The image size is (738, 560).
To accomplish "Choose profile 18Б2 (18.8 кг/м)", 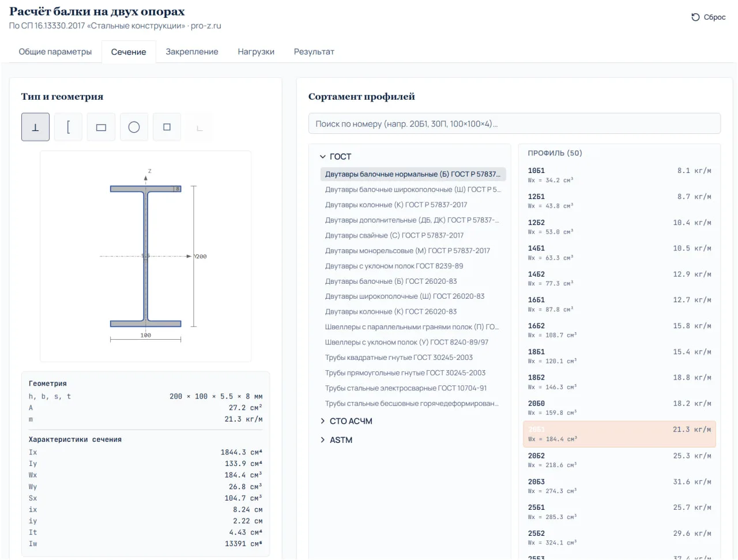I will tap(619, 382).
